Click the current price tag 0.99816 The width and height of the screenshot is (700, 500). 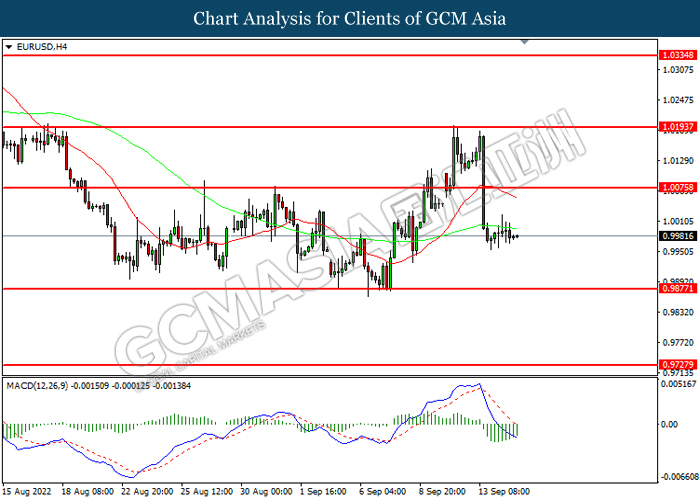tap(678, 236)
